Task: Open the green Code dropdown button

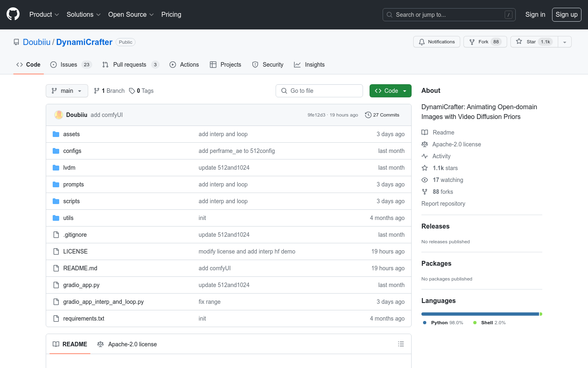Action: (x=390, y=91)
